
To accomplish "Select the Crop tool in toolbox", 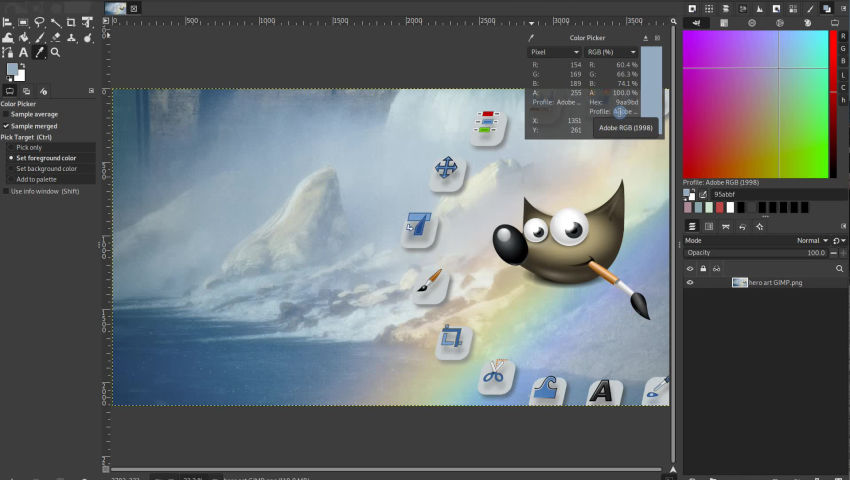I will tap(71, 22).
